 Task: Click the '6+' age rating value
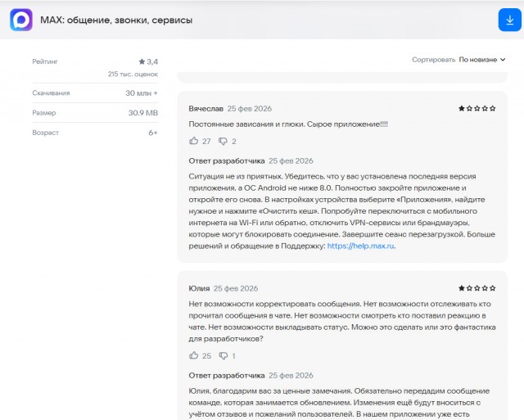153,133
